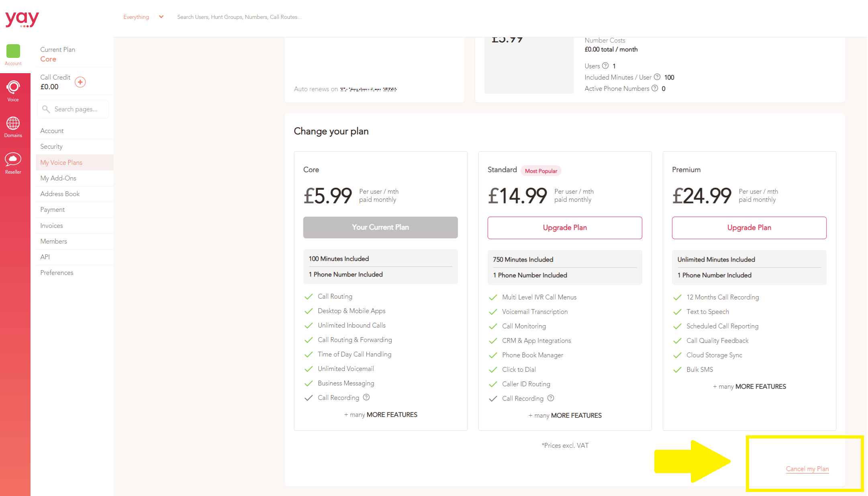Click help icon next to Users
This screenshot has height=496, width=868.
coord(605,66)
